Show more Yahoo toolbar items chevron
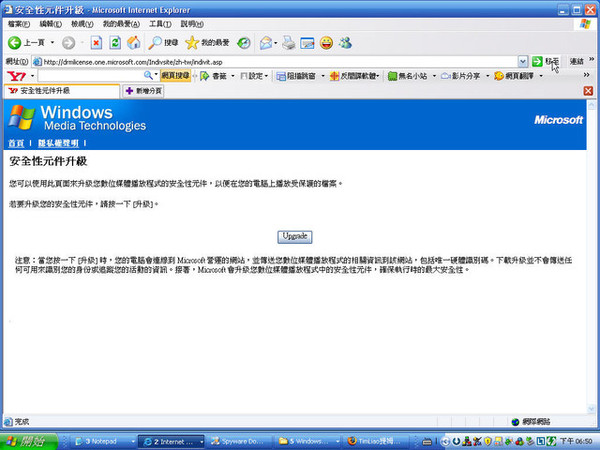600x450 pixels. click(586, 75)
